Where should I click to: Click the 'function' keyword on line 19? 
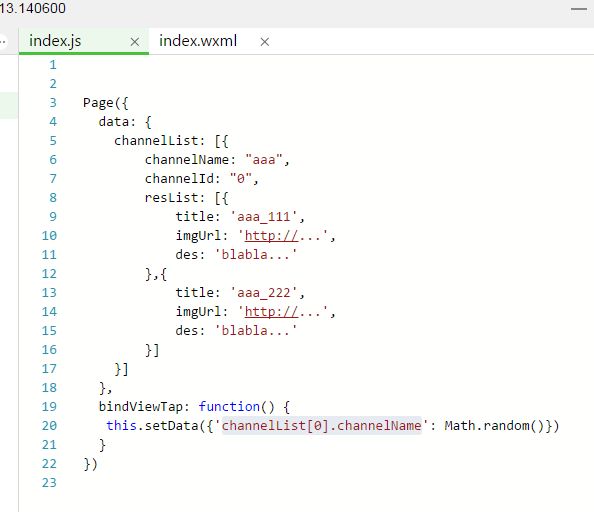pyautogui.click(x=229, y=407)
